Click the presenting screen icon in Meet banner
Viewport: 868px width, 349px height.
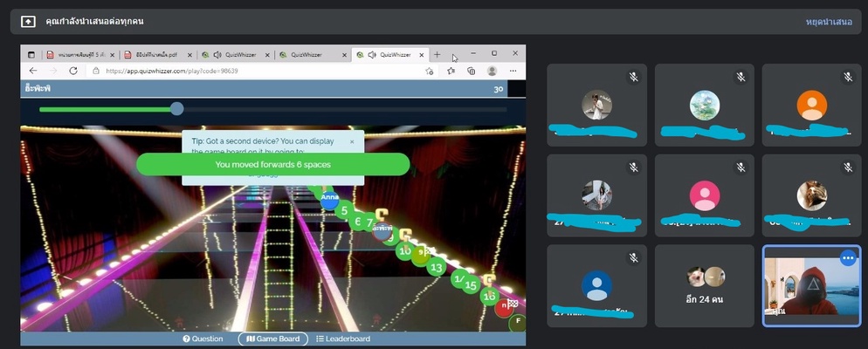28,22
